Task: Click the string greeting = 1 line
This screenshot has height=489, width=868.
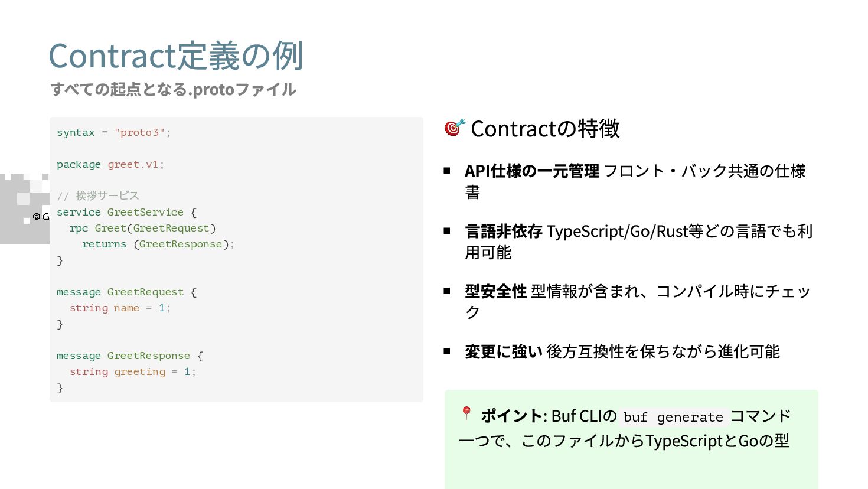Action: coord(133,371)
